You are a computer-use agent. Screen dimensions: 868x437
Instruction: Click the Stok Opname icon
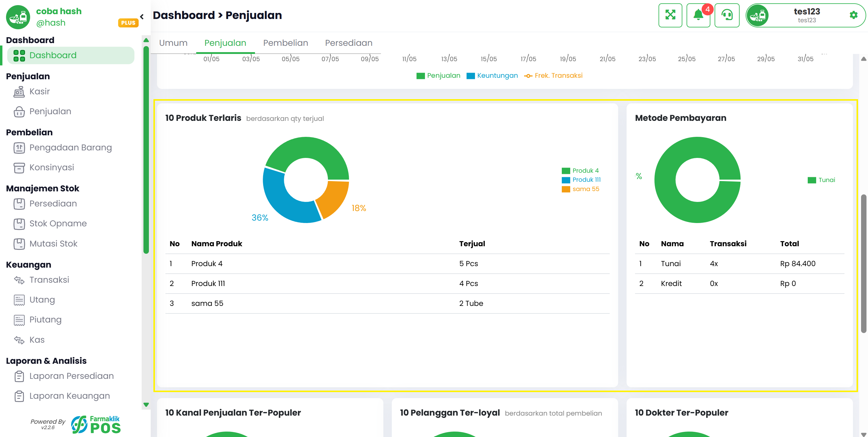click(x=19, y=224)
